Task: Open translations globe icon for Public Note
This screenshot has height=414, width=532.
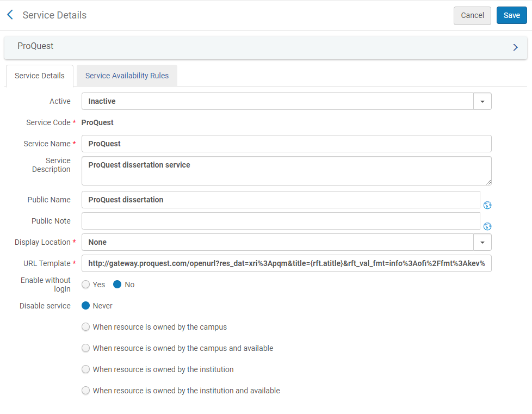Action: pyautogui.click(x=487, y=226)
